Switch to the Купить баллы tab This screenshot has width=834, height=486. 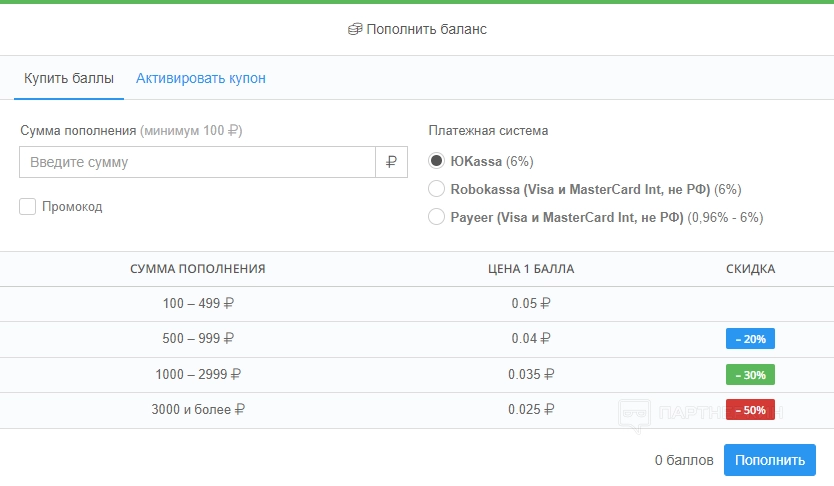pos(69,78)
